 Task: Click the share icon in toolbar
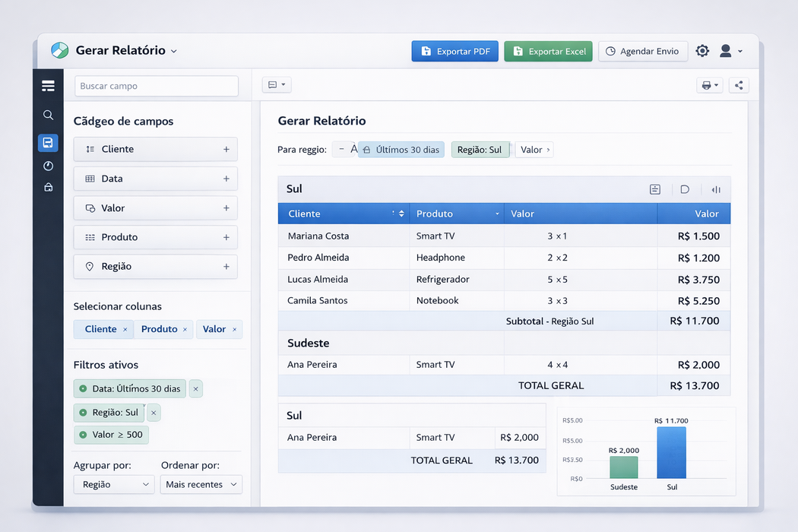tap(739, 85)
